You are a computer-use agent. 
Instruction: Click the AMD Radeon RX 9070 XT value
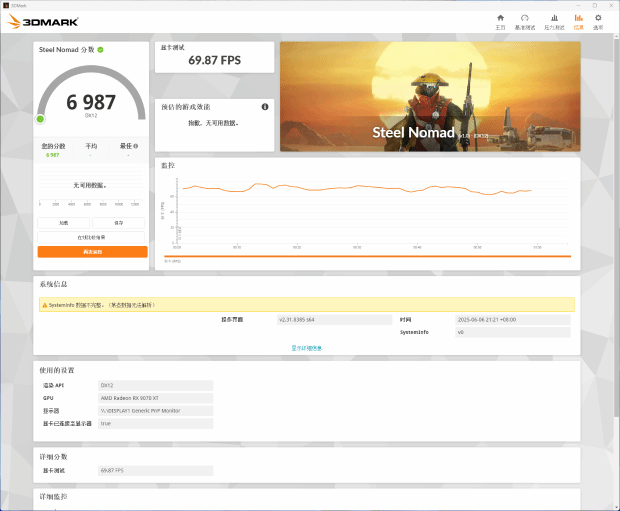tap(156, 398)
